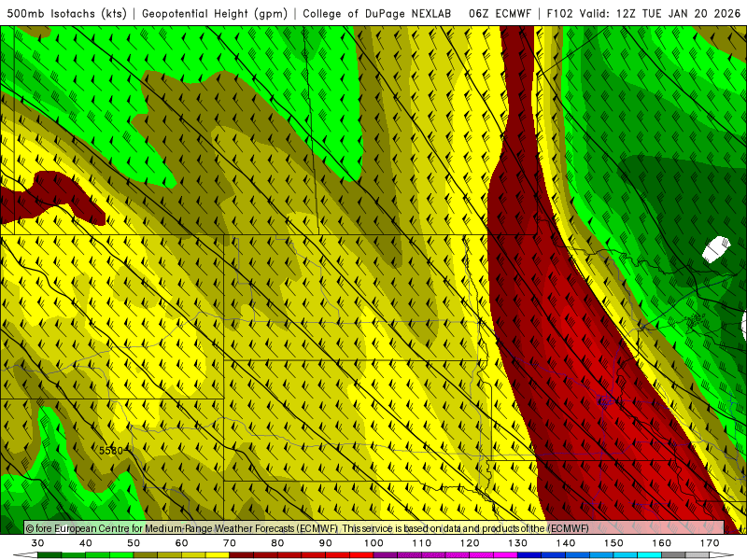Click the 100 value on the color scale
This screenshot has height=560, width=747.
373,543
